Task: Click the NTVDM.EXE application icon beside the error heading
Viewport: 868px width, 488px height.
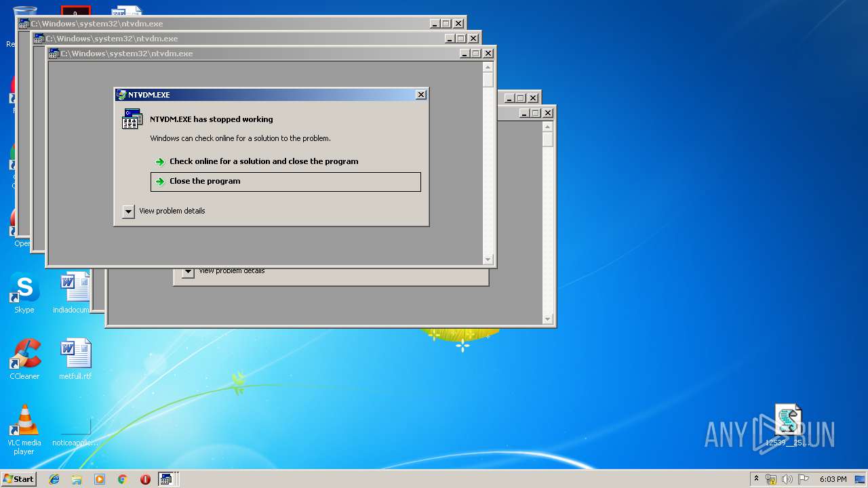Action: coord(132,119)
